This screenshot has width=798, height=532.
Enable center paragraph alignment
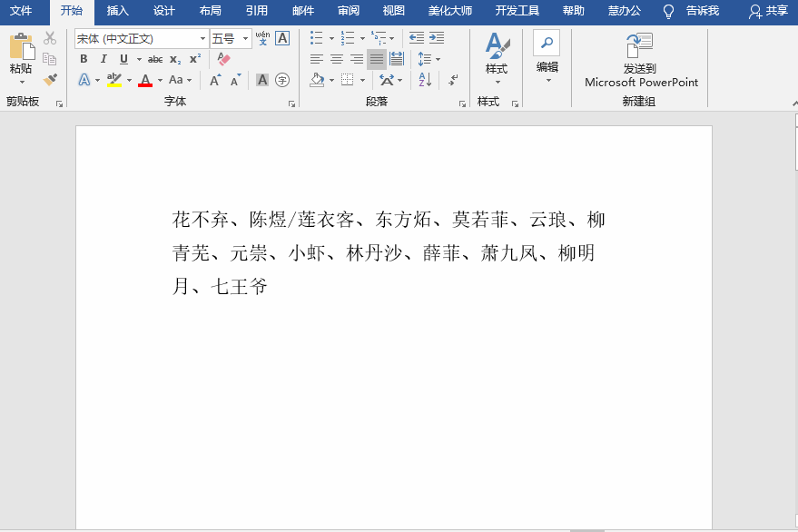(336, 58)
